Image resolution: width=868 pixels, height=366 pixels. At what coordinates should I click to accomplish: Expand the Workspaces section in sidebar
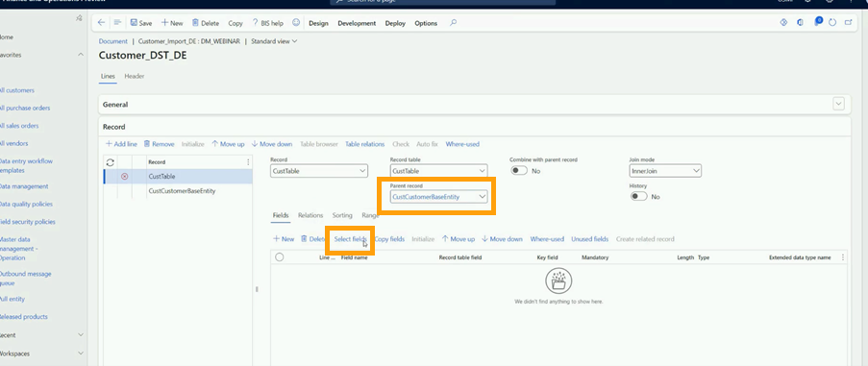(81, 354)
